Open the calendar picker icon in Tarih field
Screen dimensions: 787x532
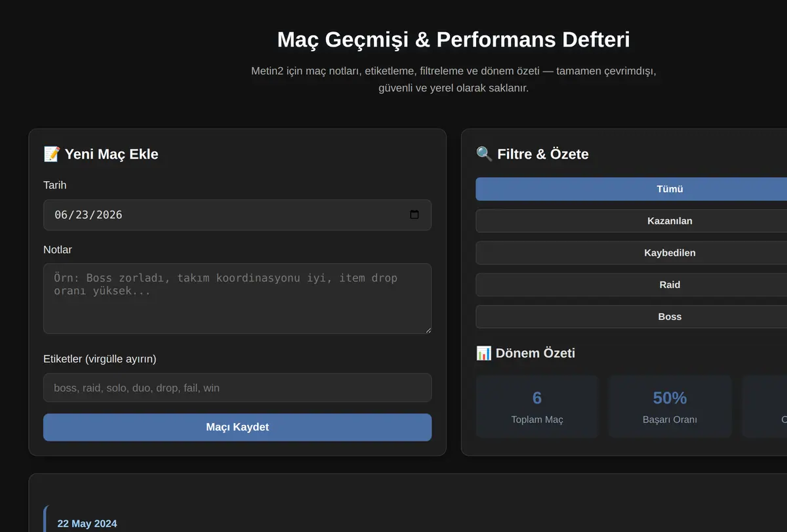(x=414, y=215)
